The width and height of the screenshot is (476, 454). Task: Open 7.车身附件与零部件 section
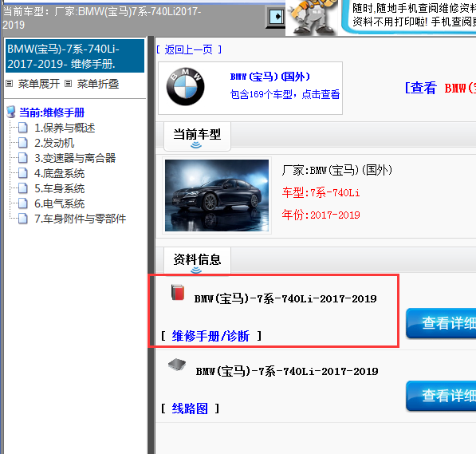point(81,219)
